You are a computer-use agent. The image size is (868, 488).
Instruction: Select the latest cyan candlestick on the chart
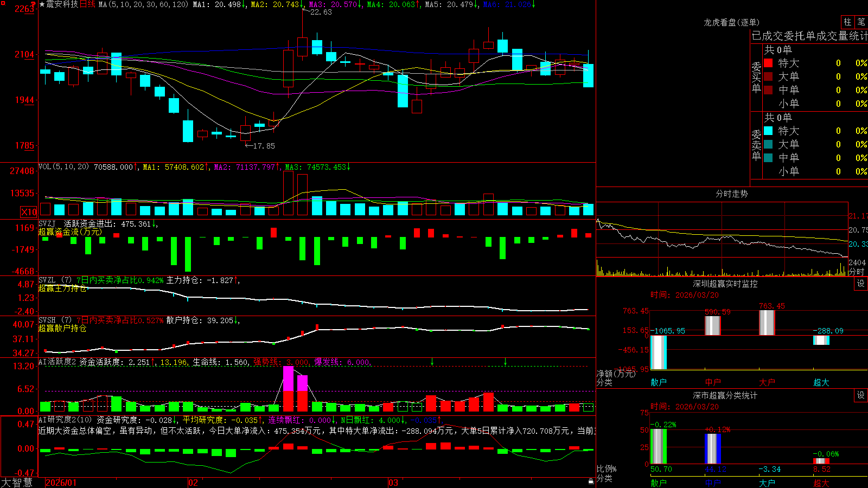[588, 75]
